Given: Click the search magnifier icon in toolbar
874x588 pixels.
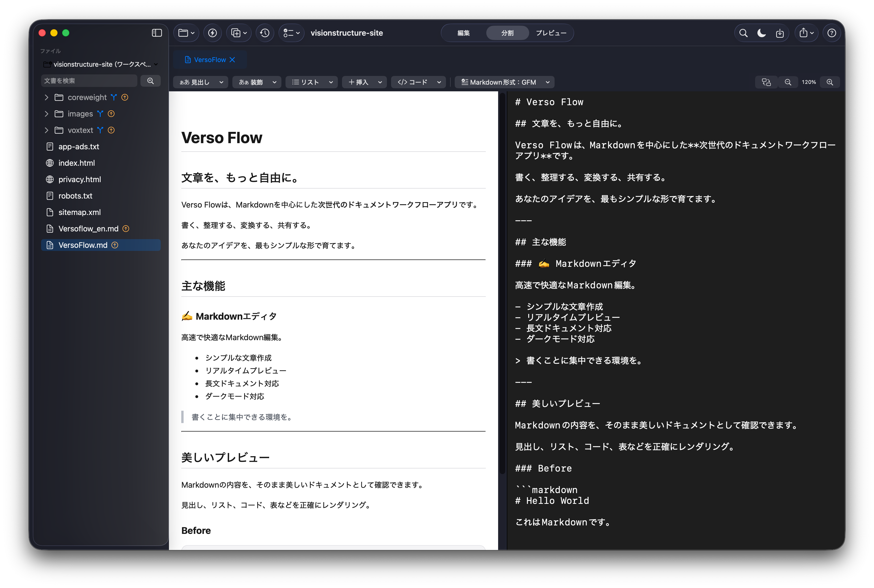Looking at the screenshot, I should [743, 33].
